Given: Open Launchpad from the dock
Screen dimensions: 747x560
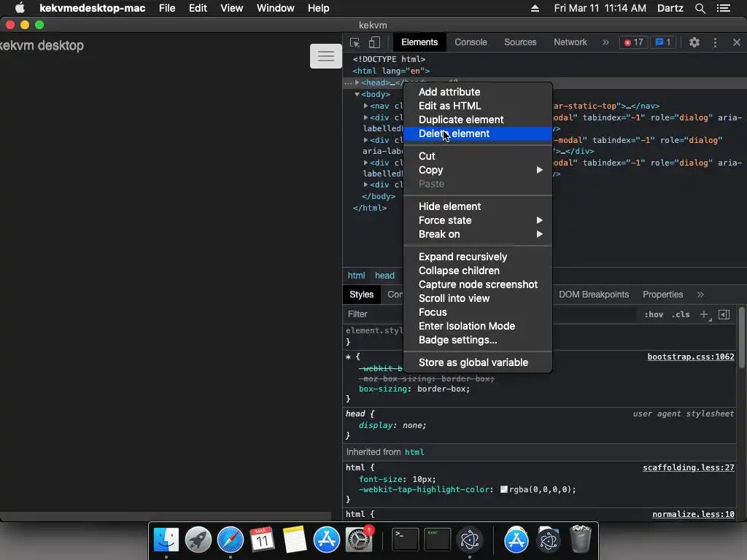Looking at the screenshot, I should [x=198, y=540].
